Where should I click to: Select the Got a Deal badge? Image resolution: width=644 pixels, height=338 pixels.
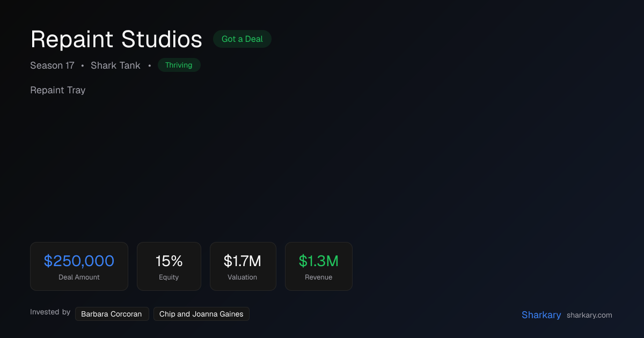click(242, 39)
